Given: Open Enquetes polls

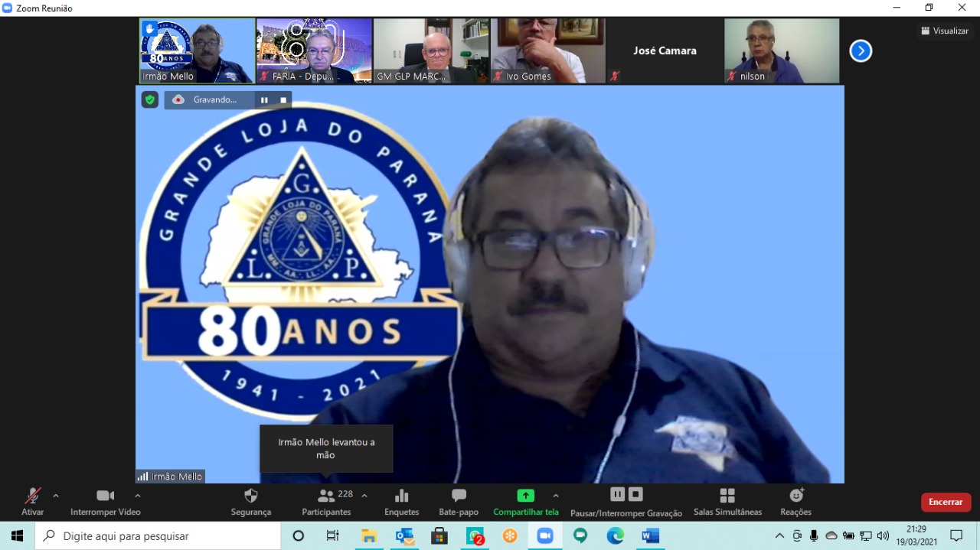Looking at the screenshot, I should pyautogui.click(x=401, y=502).
